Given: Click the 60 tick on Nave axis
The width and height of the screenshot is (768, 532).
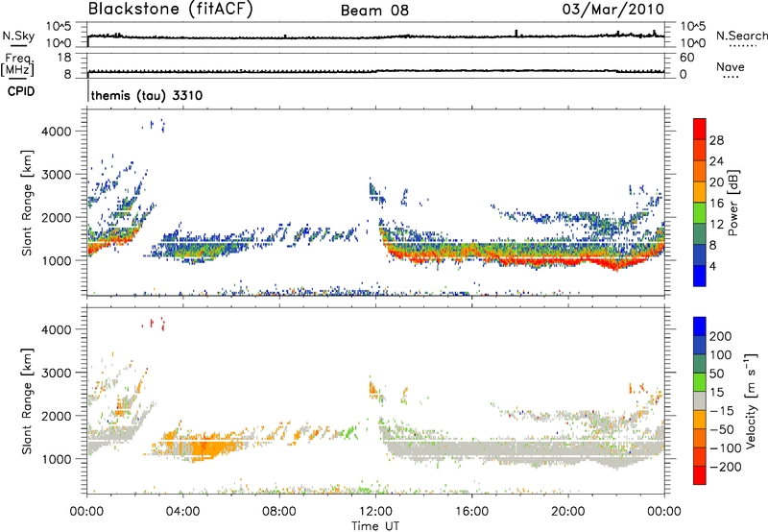Looking at the screenshot, I should 687,58.
